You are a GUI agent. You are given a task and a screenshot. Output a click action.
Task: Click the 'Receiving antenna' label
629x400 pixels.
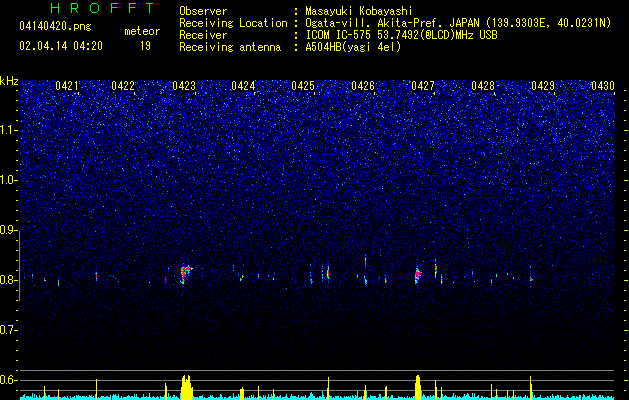tap(230, 47)
